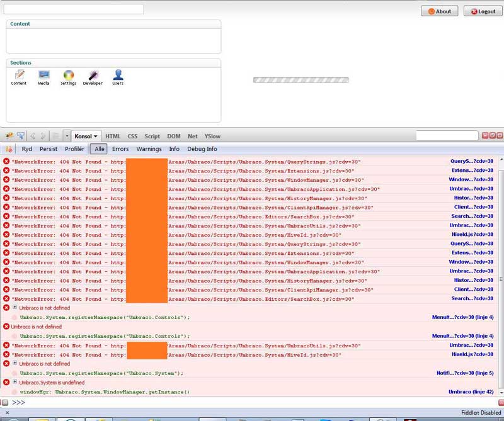The height and width of the screenshot is (421, 504).
Task: Switch to the CSS panel tab
Action: [132, 136]
